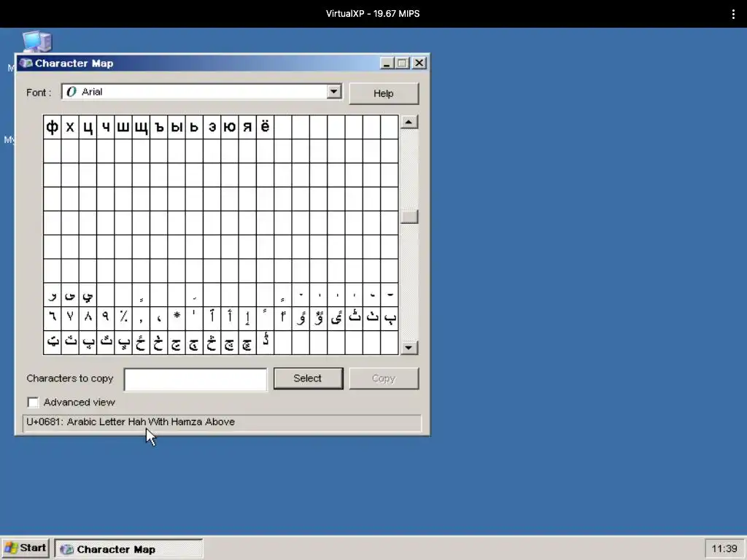Screen dimensions: 747x560
Task: Select the Arabic-Indic digit eight ٨ cell
Action: click(88, 319)
